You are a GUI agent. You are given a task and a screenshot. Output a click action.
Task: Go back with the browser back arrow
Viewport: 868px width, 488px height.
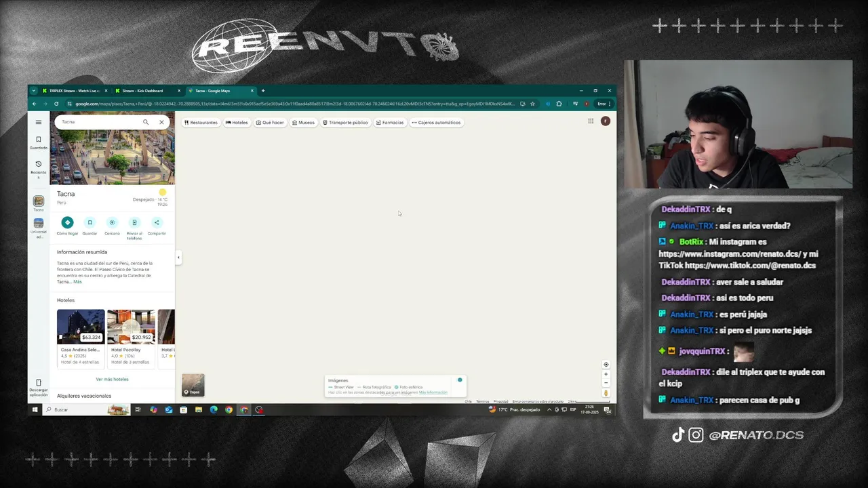pyautogui.click(x=34, y=104)
